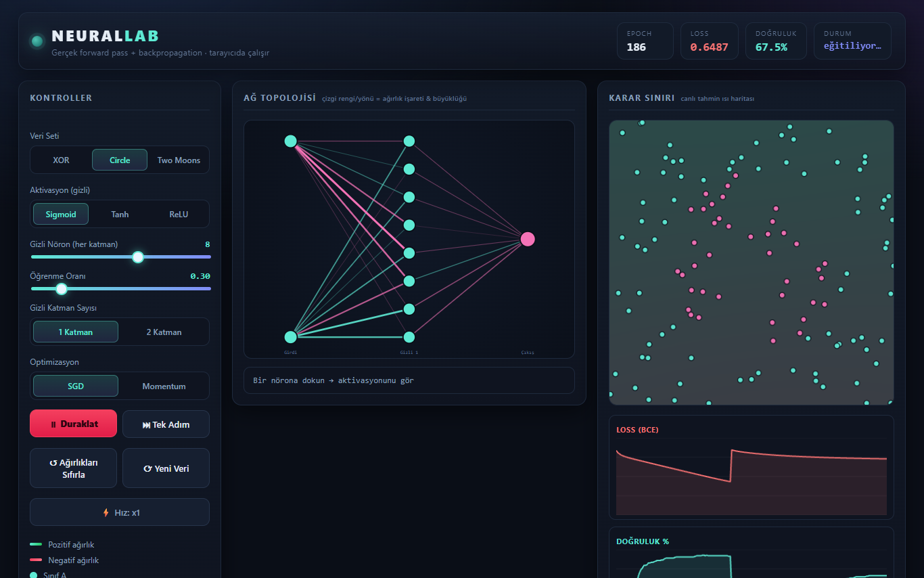Screen dimensions: 924x578
Task: Click the learning rate value 0.30
Action: 200,276
